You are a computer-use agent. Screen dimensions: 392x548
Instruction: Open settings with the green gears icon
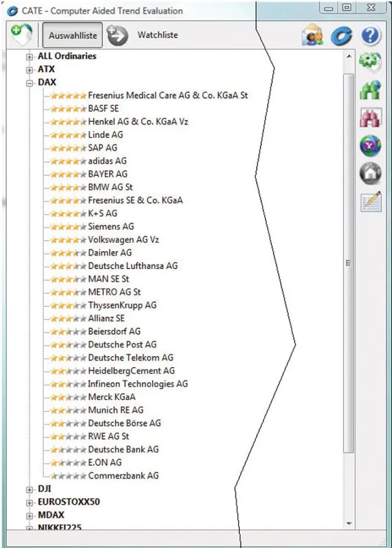370,62
